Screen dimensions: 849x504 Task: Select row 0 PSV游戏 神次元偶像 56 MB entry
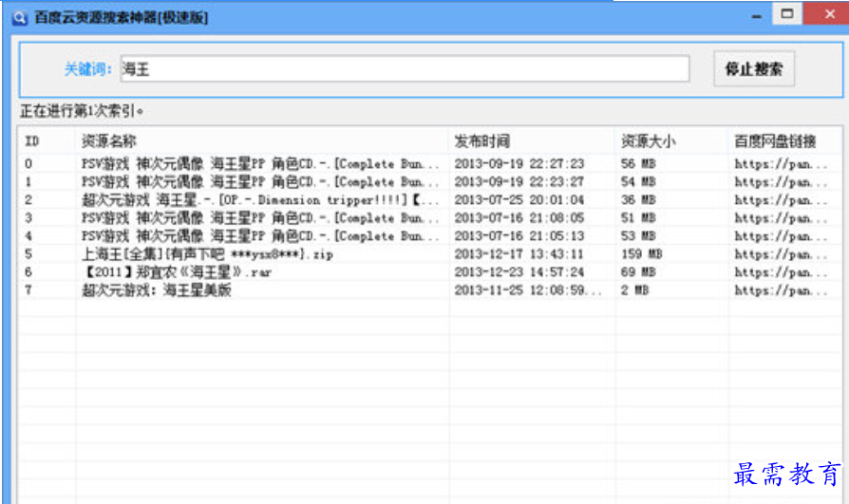click(430, 163)
